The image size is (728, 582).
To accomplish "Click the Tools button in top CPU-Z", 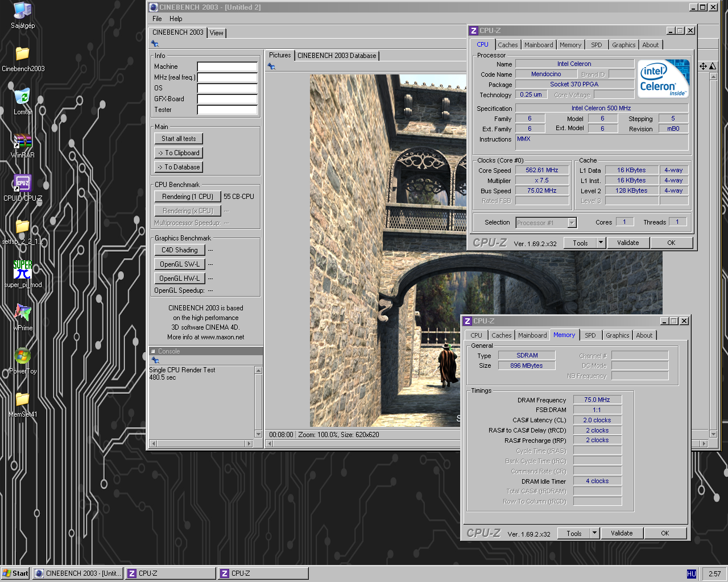I will pos(580,243).
